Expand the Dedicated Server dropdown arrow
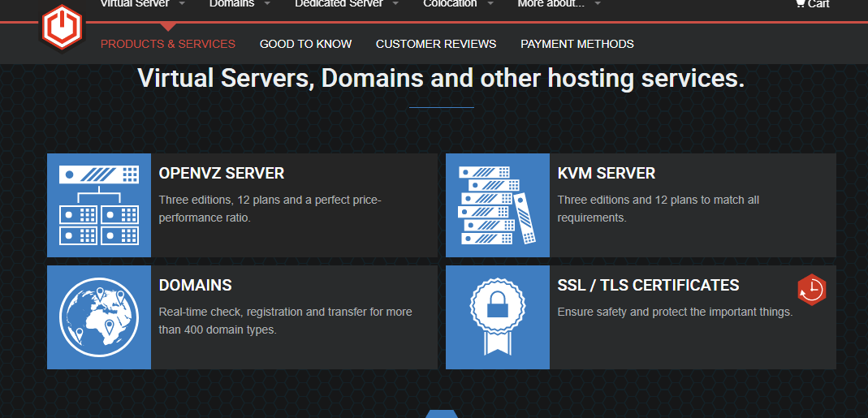868x418 pixels. pyautogui.click(x=395, y=3)
